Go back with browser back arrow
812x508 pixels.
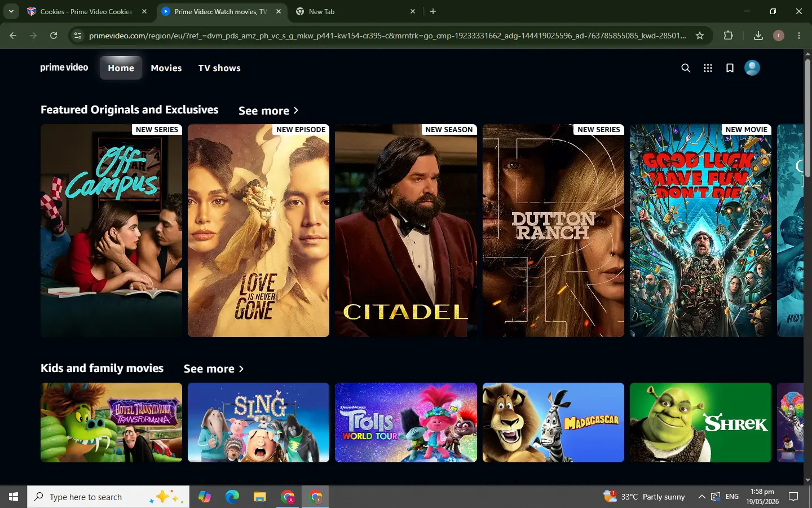coord(13,36)
